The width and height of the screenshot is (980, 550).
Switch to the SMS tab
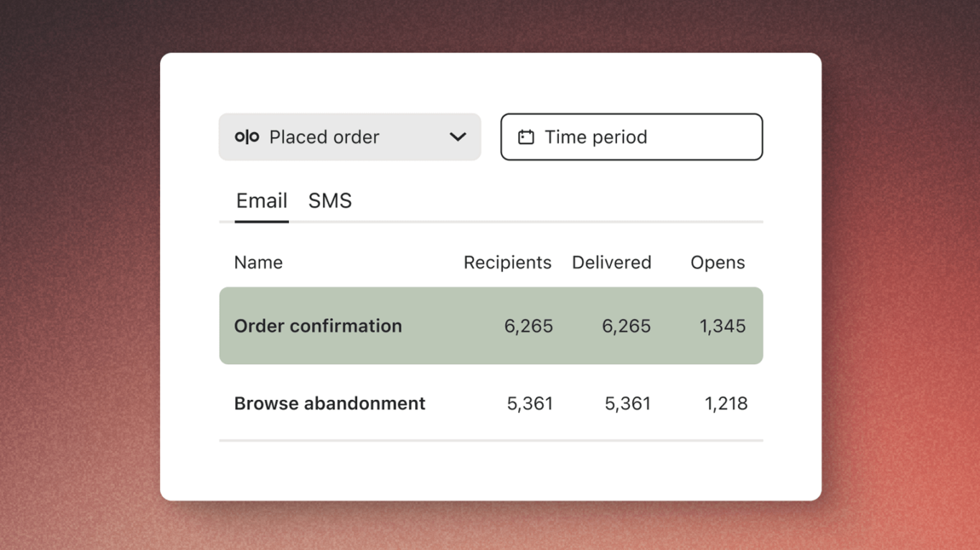coord(329,200)
